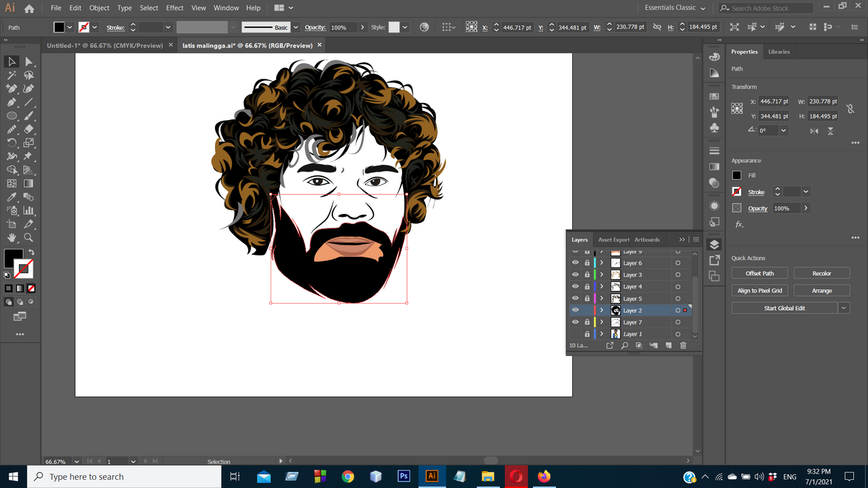Image resolution: width=868 pixels, height=488 pixels.
Task: Open the Window menu
Action: 226,8
